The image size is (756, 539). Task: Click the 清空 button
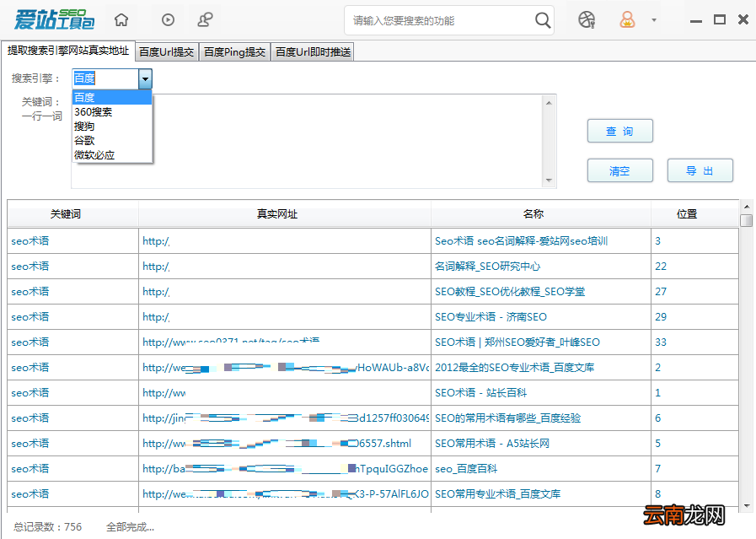tap(620, 170)
